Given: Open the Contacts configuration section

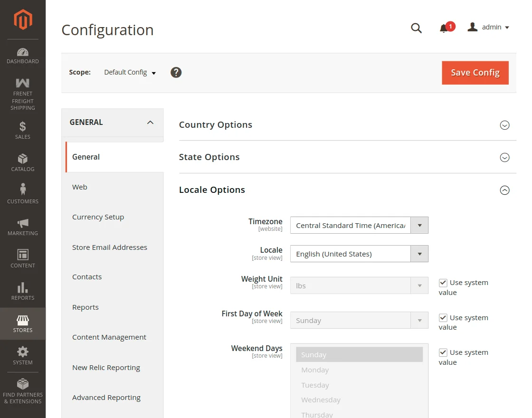Looking at the screenshot, I should tap(87, 276).
